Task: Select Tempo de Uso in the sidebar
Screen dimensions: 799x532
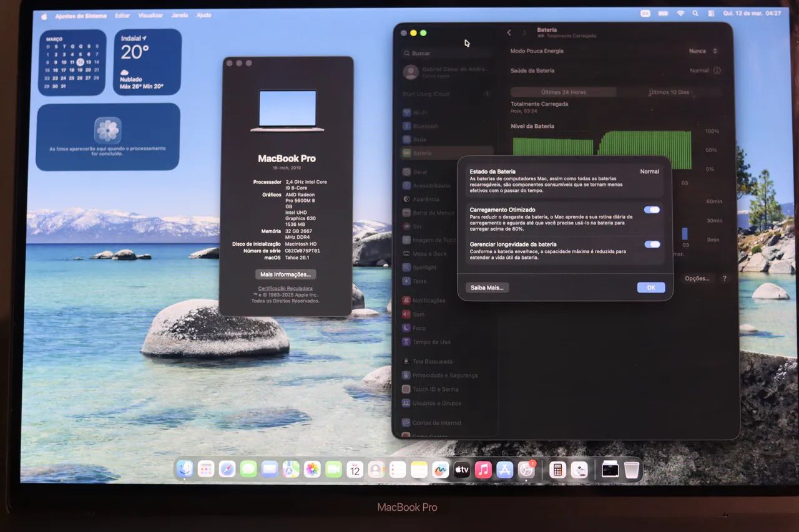Action: tap(447, 342)
